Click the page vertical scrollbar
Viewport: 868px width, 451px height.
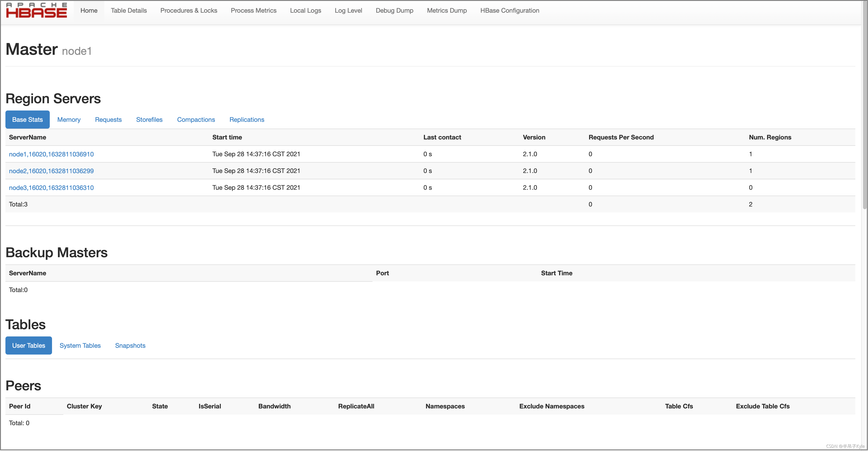(x=865, y=105)
